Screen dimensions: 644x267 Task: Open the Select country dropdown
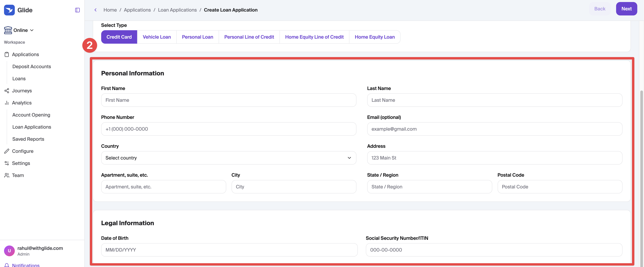(229, 158)
